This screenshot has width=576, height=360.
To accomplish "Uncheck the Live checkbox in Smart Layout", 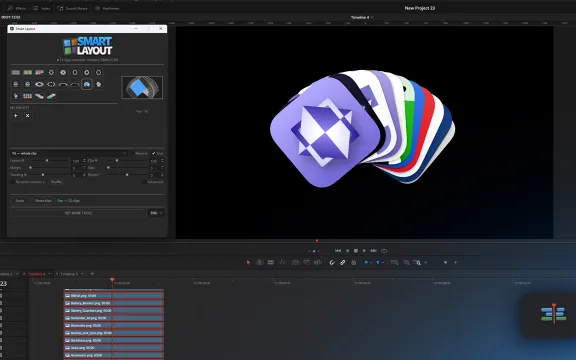I will point(154,153).
